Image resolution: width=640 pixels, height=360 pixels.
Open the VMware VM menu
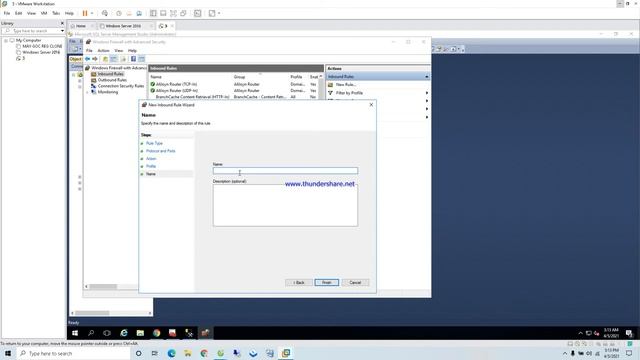click(x=44, y=13)
